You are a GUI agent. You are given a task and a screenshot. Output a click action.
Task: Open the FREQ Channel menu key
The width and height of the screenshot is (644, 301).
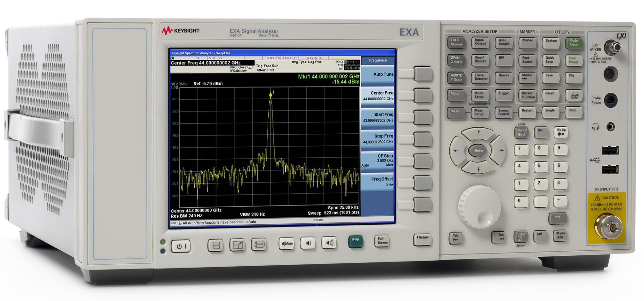pos(457,43)
